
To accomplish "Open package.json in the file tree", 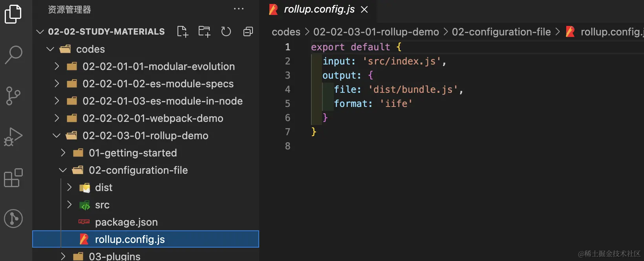I will (126, 222).
